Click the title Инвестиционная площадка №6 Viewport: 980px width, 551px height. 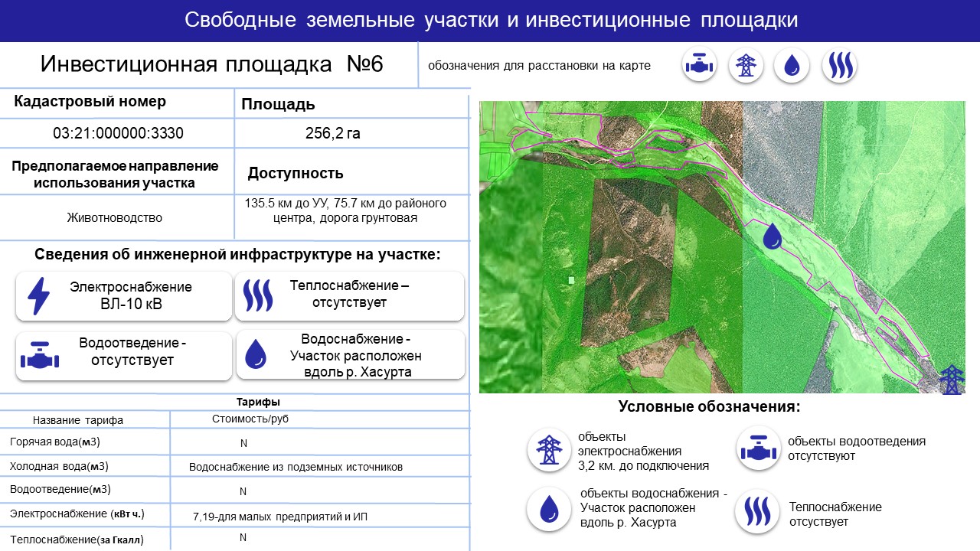click(211, 64)
